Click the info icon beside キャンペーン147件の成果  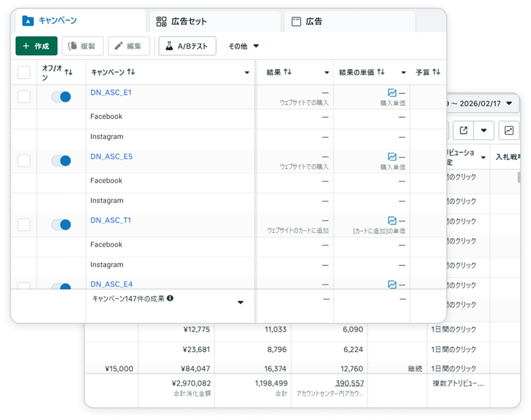170,298
